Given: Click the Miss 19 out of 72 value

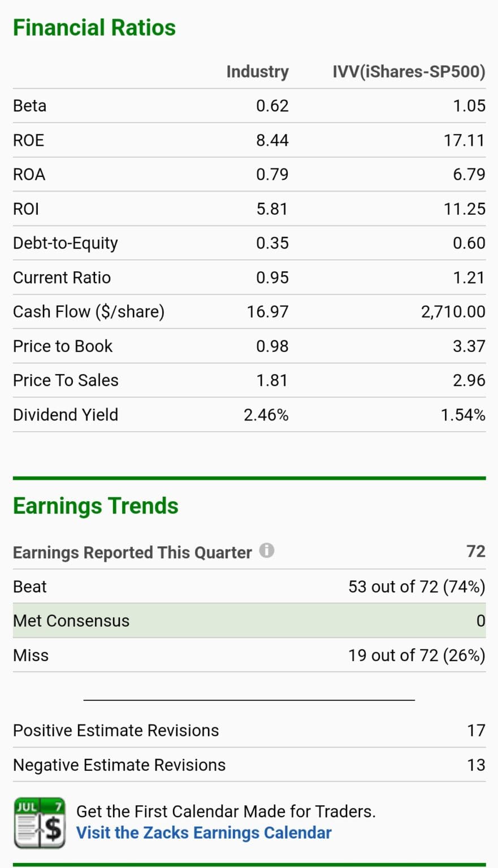Looking at the screenshot, I should (x=417, y=656).
